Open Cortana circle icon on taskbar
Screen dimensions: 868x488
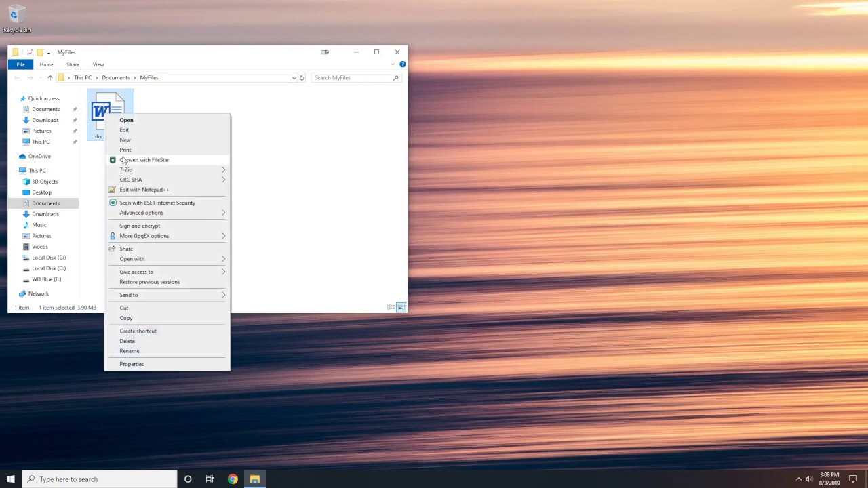[x=188, y=479]
